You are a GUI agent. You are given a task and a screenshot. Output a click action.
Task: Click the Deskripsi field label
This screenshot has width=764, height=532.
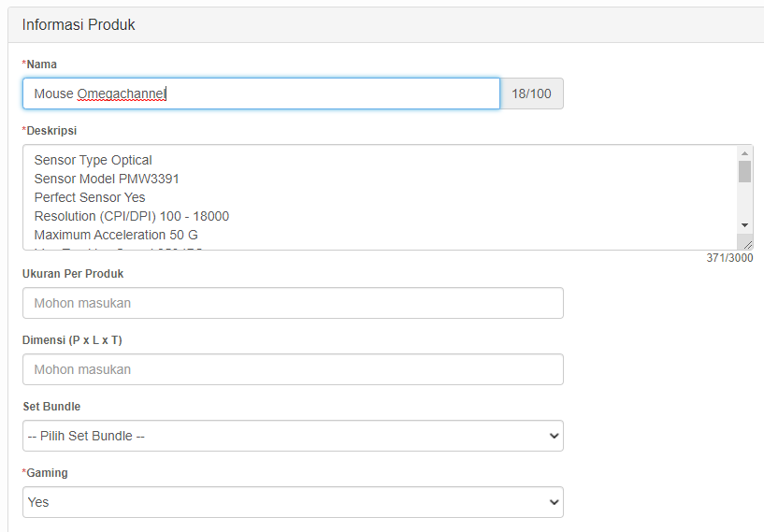click(x=50, y=131)
